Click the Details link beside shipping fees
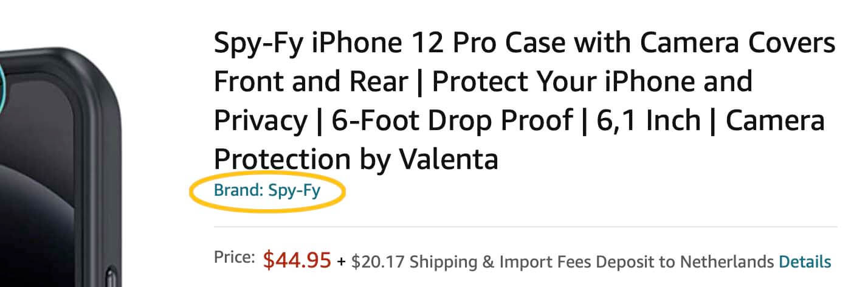This screenshot has width=868, height=287. click(805, 262)
